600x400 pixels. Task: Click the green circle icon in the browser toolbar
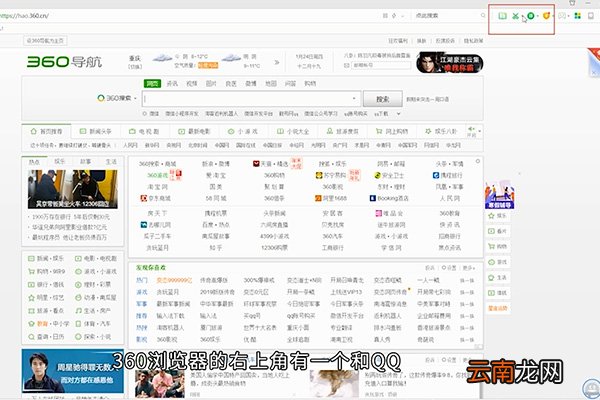tap(531, 16)
